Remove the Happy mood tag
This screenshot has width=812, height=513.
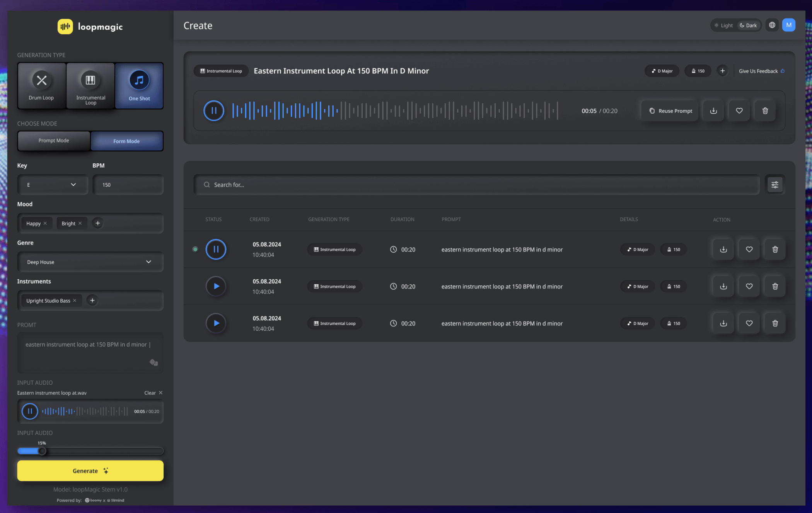[45, 223]
